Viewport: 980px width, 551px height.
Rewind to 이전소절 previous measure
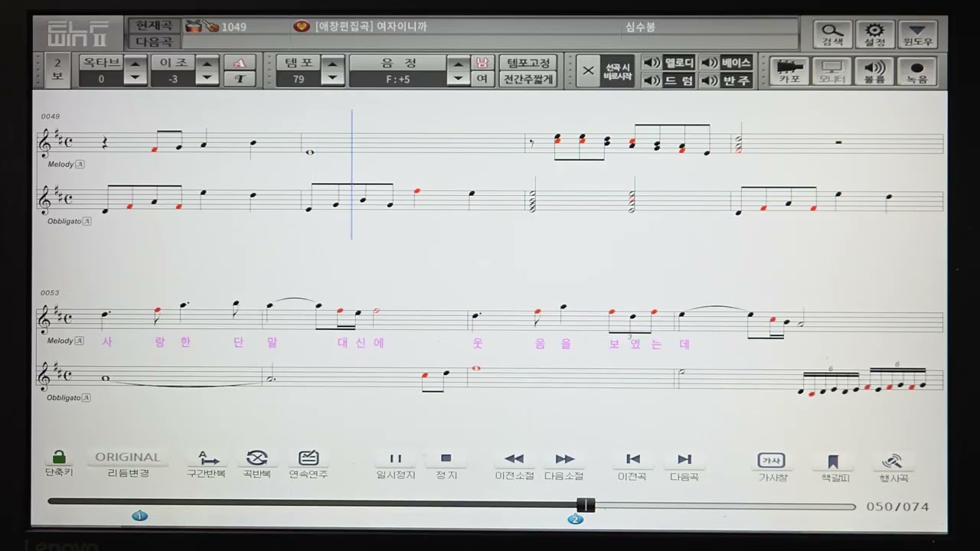tap(514, 465)
